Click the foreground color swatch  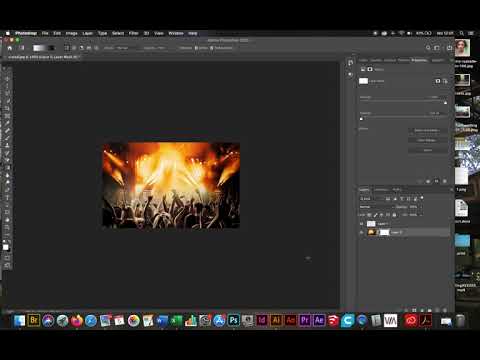(5, 247)
